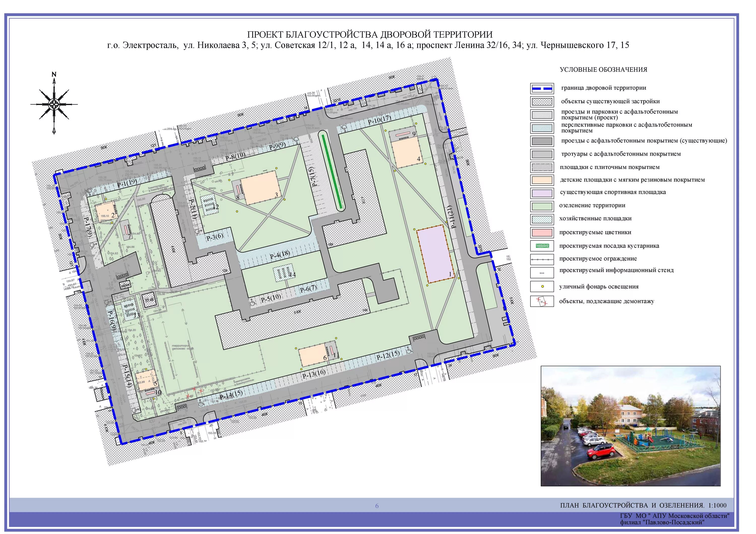The width and height of the screenshot is (756, 534).
Task: Click 'площадки с плиточным покрытием' legend text
Action: (x=610, y=167)
